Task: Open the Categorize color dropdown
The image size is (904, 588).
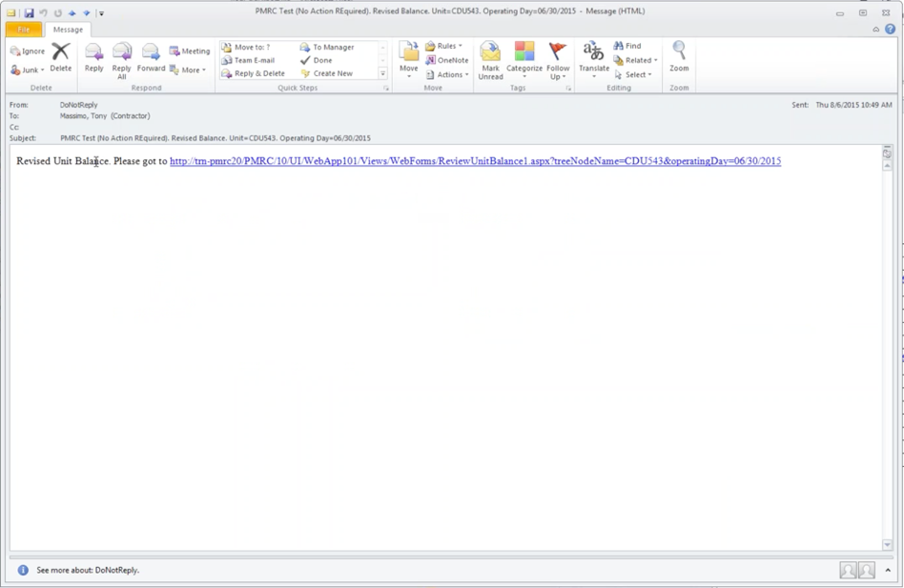Action: (524, 57)
